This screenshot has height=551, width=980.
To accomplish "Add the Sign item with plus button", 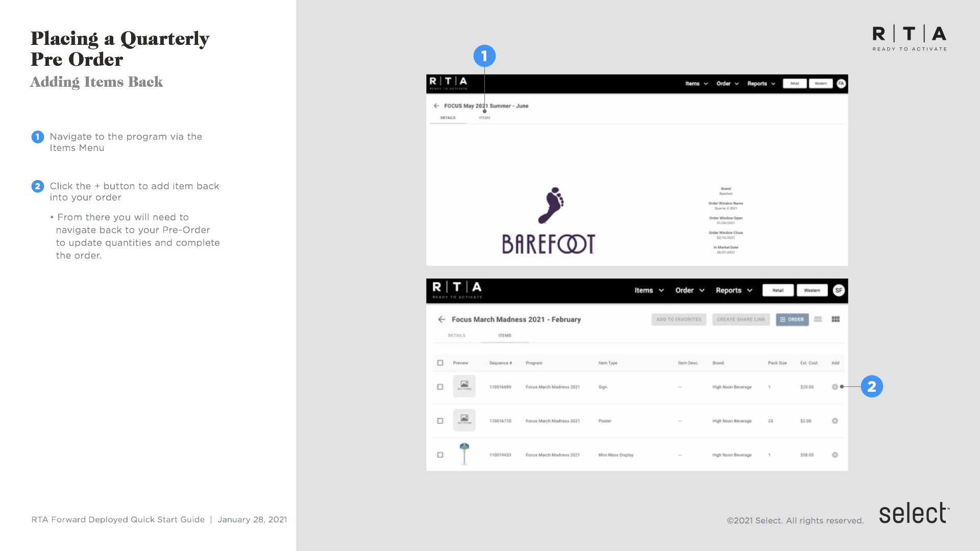I will (835, 387).
